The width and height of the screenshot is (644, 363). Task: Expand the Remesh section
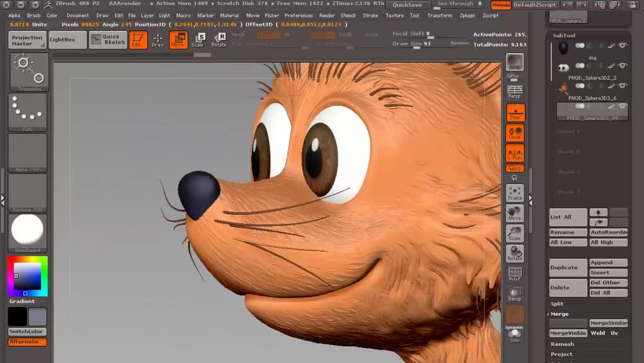[562, 344]
